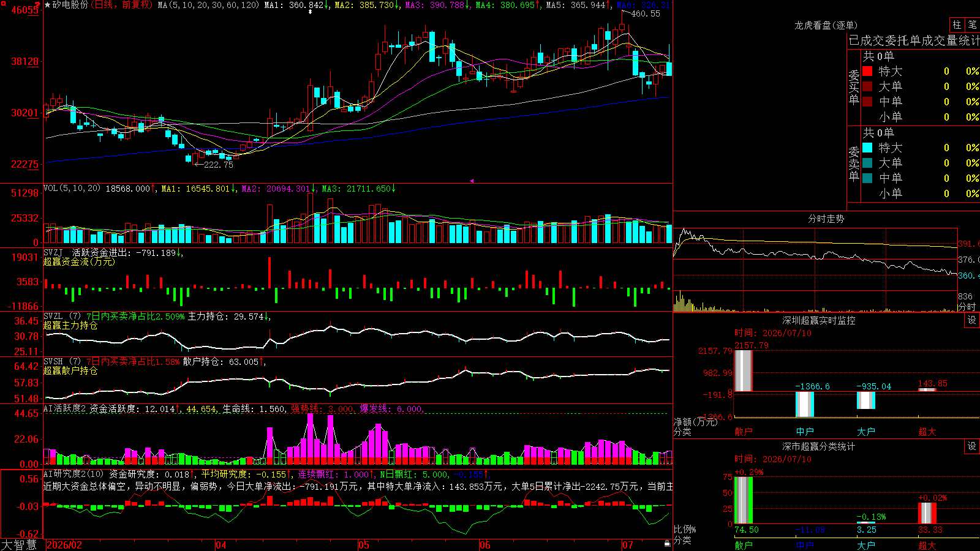Viewport: 980px width, 551px height.
Task: Select the 龙虎看盘(逐单) panel title
Action: (x=826, y=25)
